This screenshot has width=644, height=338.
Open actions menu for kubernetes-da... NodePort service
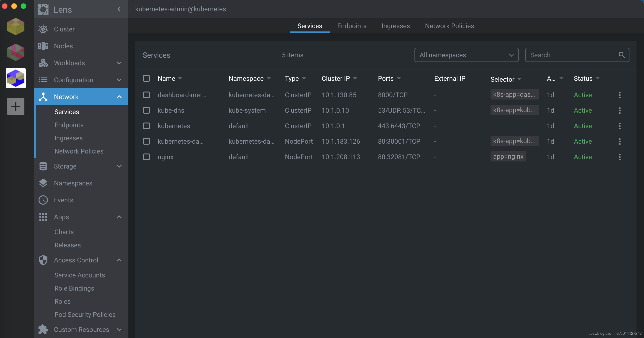click(620, 142)
